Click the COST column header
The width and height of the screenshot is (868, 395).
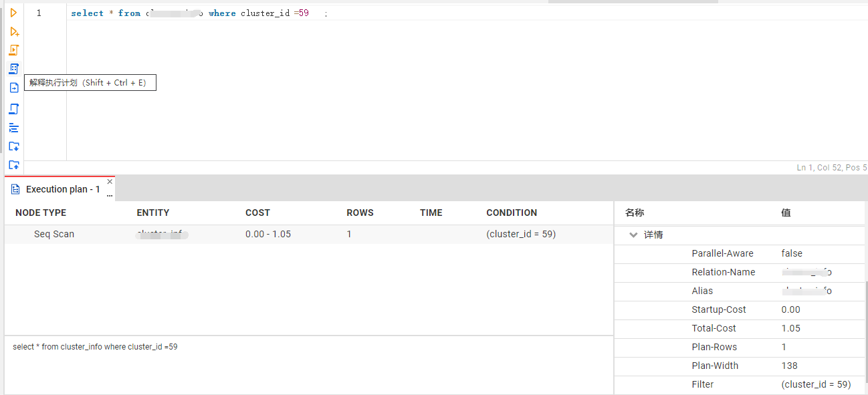coord(257,213)
